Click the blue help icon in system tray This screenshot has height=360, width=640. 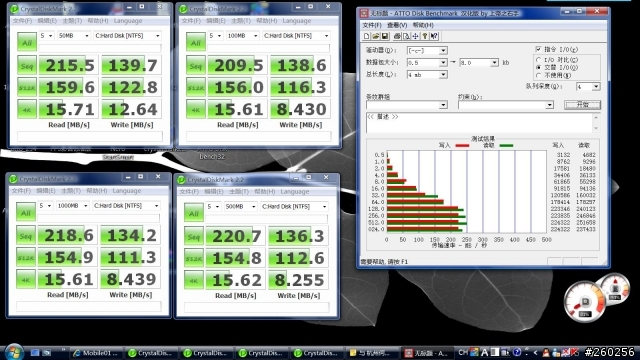pyautogui.click(x=517, y=352)
